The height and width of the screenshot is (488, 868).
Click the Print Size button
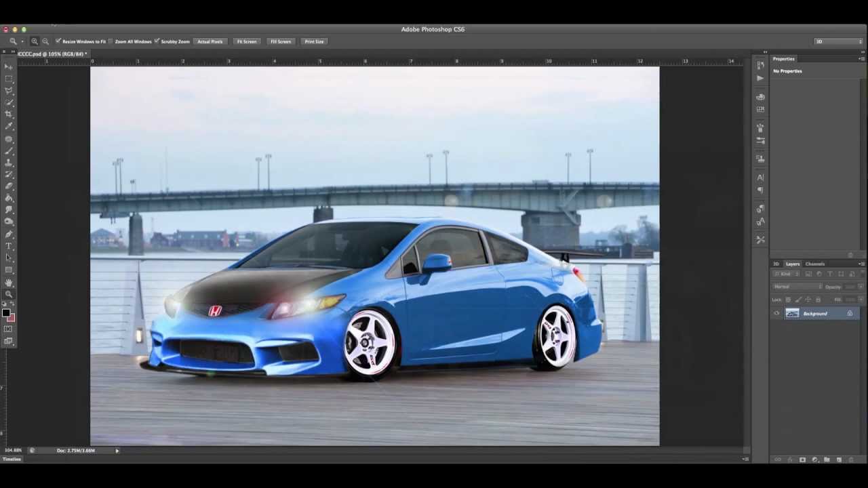point(314,41)
